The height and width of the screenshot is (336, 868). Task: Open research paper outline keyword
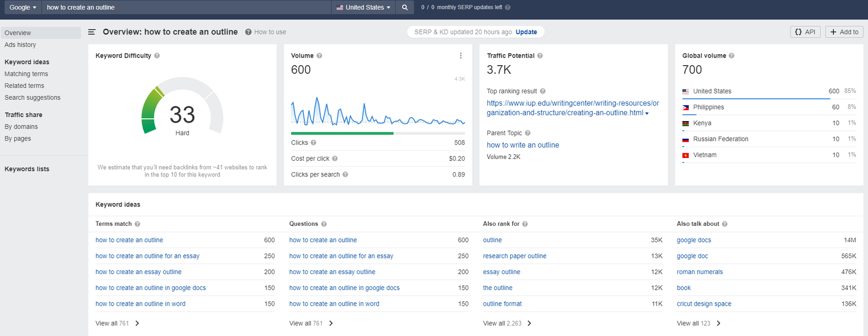[x=515, y=256]
